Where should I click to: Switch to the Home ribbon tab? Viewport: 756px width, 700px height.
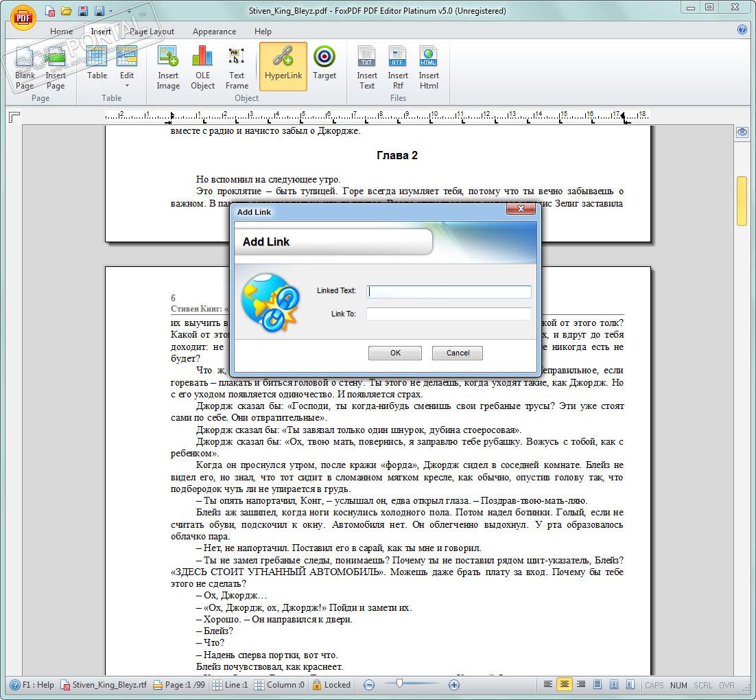tap(61, 32)
